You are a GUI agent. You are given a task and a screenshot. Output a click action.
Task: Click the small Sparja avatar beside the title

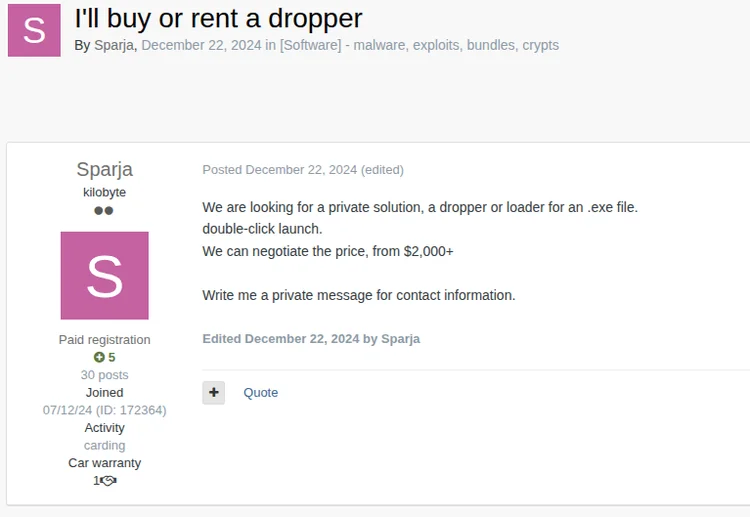(34, 30)
